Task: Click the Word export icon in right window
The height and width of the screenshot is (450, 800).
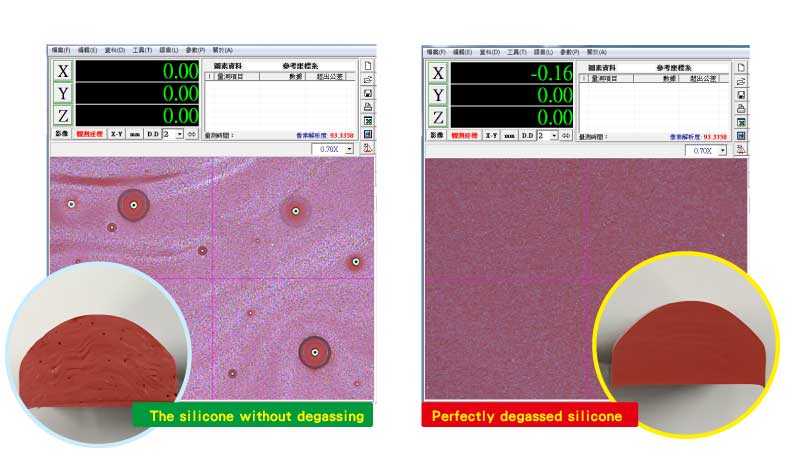Action: pyautogui.click(x=741, y=135)
